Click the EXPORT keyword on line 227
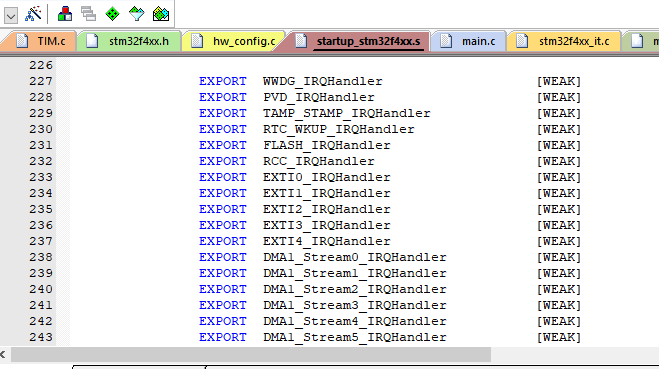 (x=223, y=81)
